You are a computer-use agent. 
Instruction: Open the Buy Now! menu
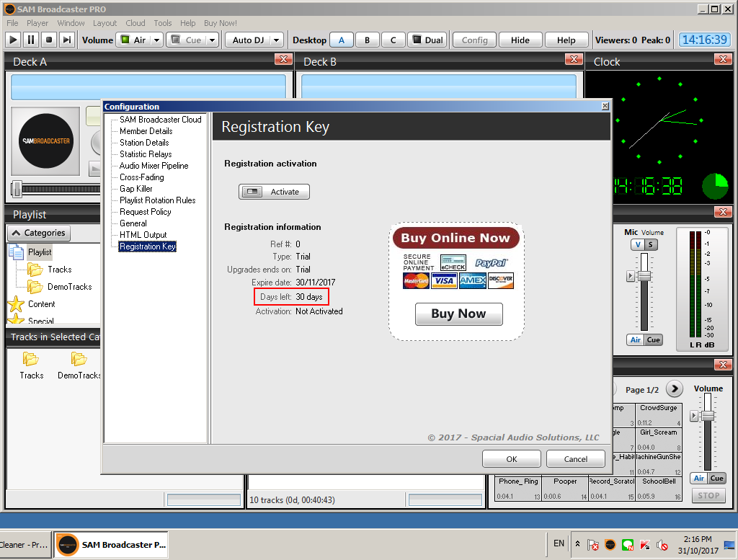point(221,22)
